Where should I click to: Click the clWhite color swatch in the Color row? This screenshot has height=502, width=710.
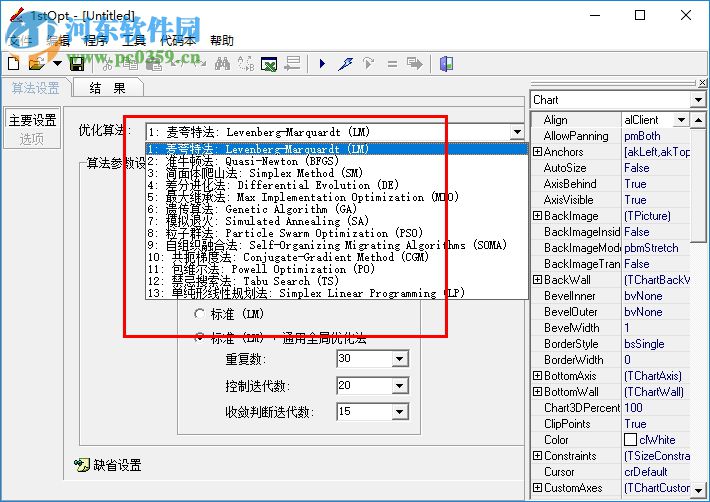pyautogui.click(x=630, y=440)
